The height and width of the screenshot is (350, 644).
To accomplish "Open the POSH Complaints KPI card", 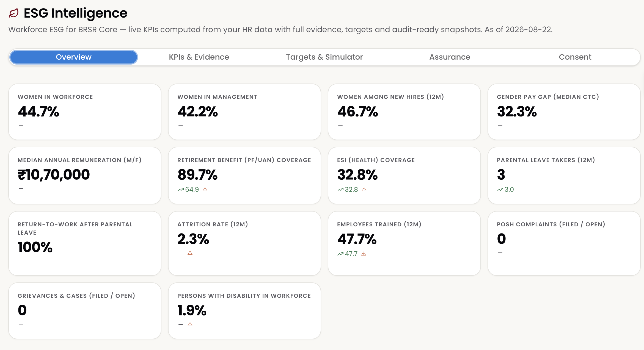I will (x=564, y=243).
